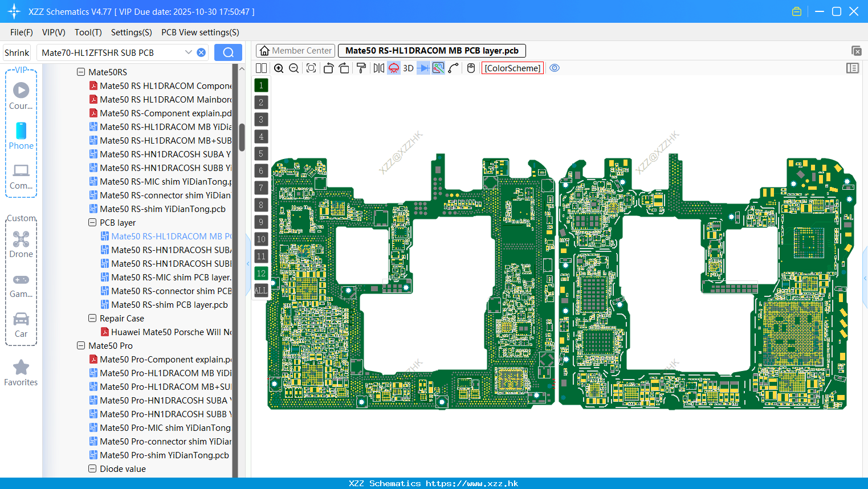868x489 pixels.
Task: Open the right side panel layout icon
Action: click(853, 68)
